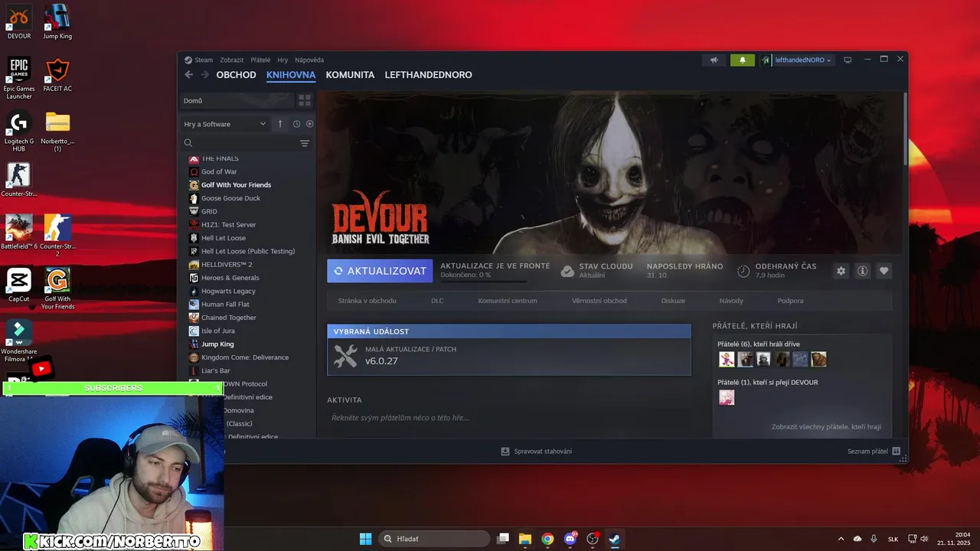The height and width of the screenshot is (551, 980).
Task: Open Discord from the taskbar
Action: click(x=570, y=539)
